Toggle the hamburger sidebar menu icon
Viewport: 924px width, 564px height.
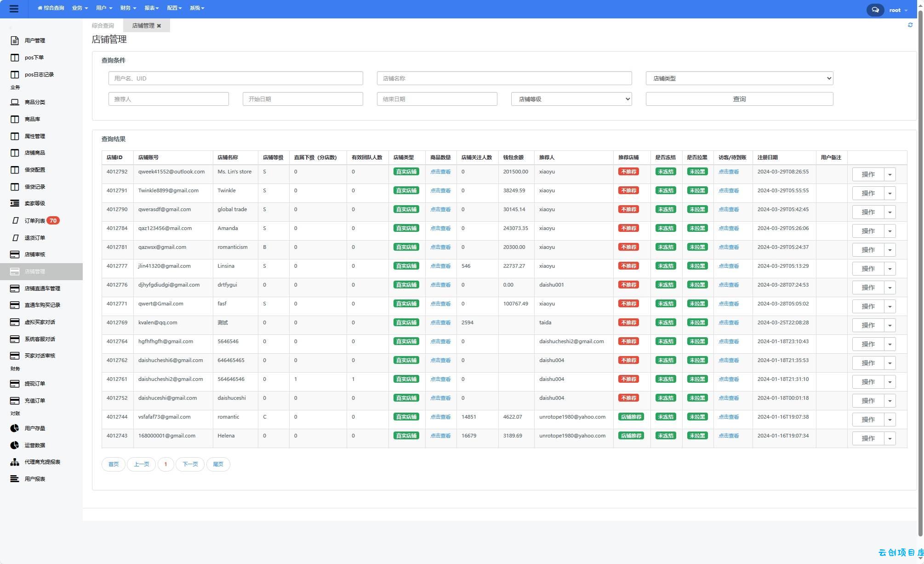14,9
